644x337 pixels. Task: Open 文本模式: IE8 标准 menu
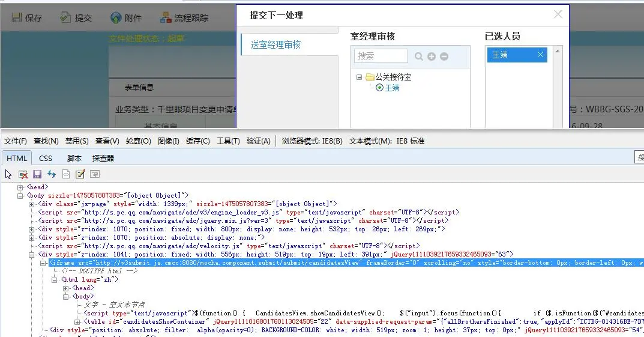[x=387, y=141]
